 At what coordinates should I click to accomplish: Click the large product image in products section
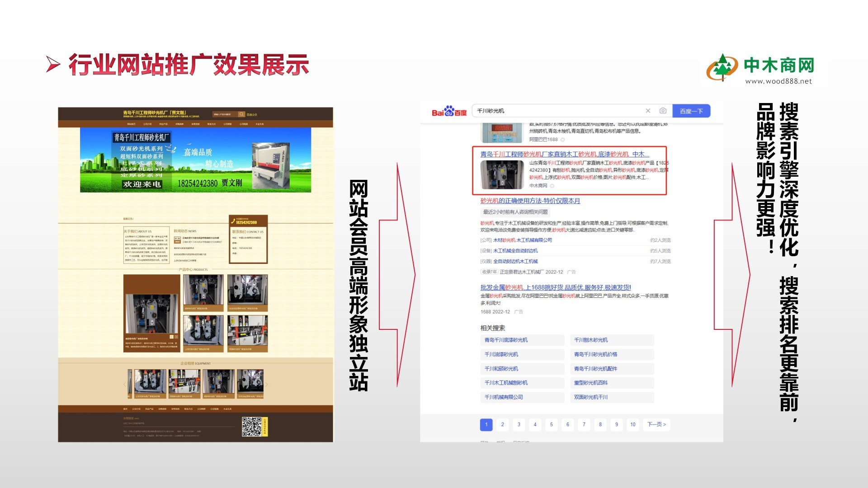tap(151, 313)
